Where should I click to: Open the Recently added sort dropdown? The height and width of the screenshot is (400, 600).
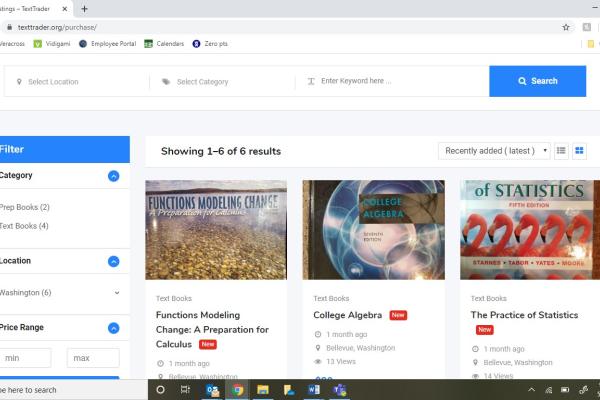(x=494, y=151)
